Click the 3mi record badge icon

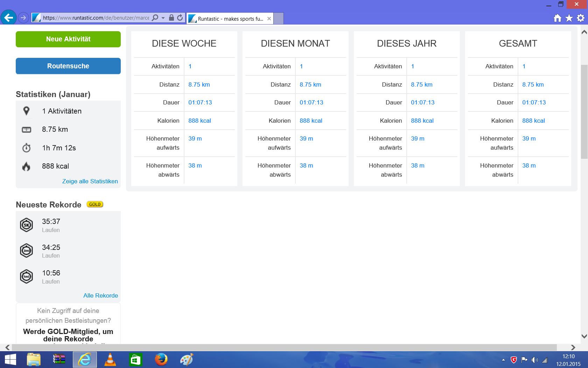27,251
